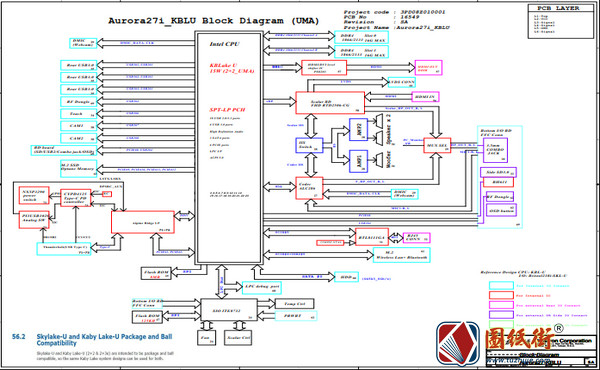Viewport: 600px width, 370px height.
Task: Select the HS Switch block
Action: (309, 145)
